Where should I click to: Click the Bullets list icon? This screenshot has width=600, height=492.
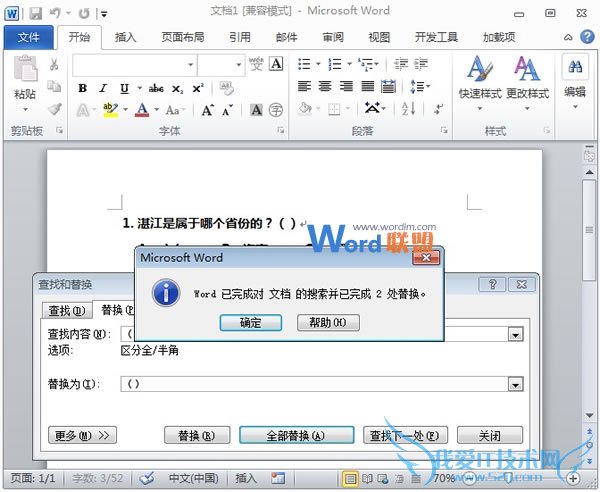pos(305,64)
